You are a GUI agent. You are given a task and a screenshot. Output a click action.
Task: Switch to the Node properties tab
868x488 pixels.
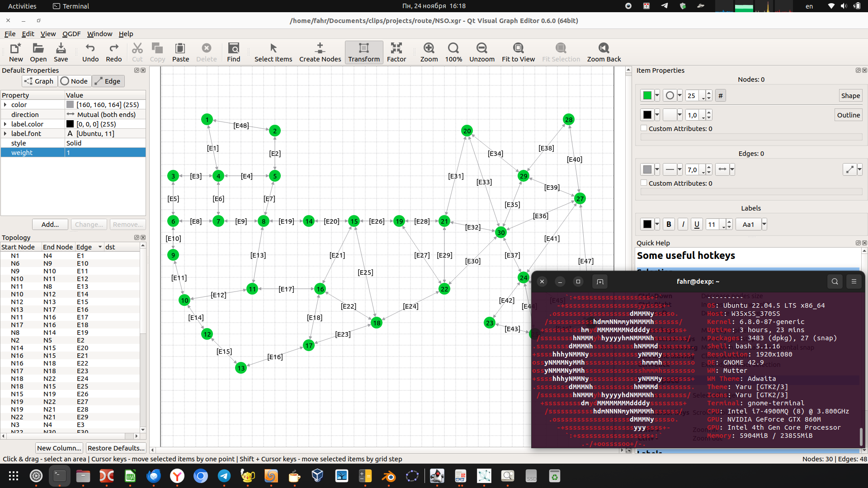(74, 81)
